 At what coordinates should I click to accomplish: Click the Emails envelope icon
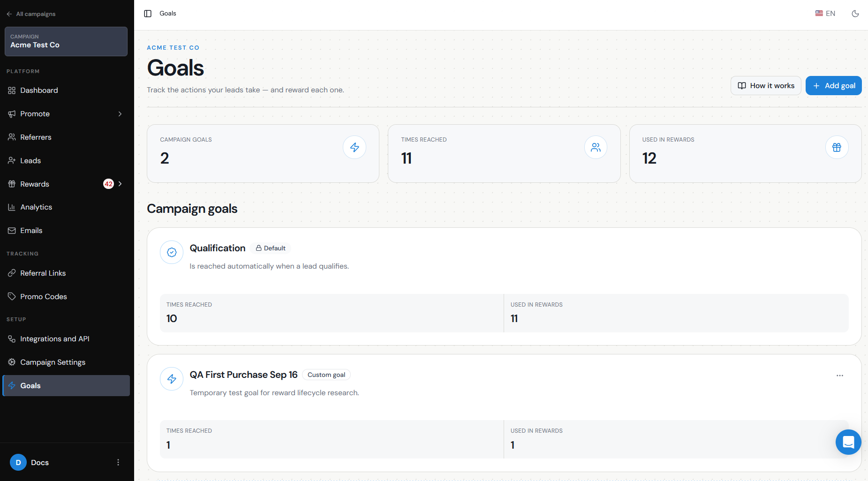(x=12, y=231)
